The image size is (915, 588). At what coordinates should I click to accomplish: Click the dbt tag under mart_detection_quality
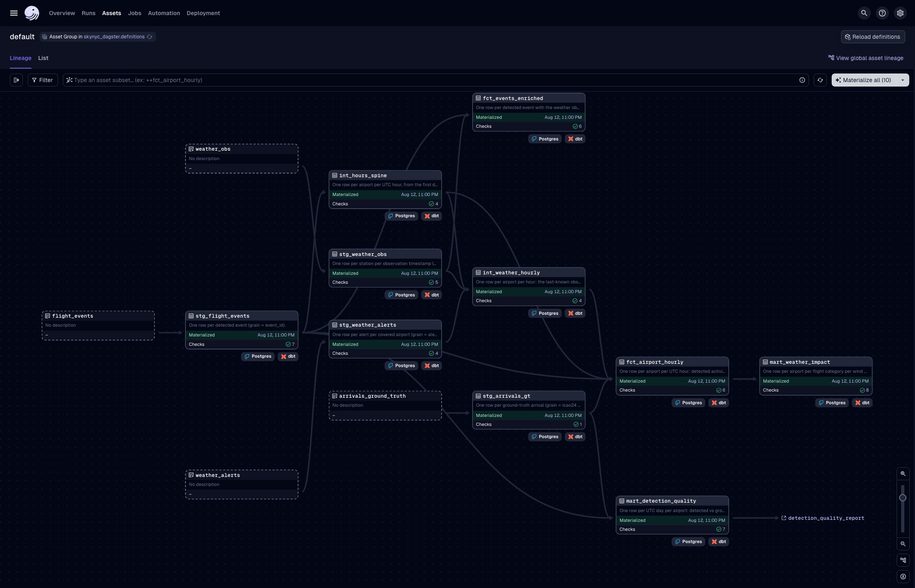(x=719, y=542)
